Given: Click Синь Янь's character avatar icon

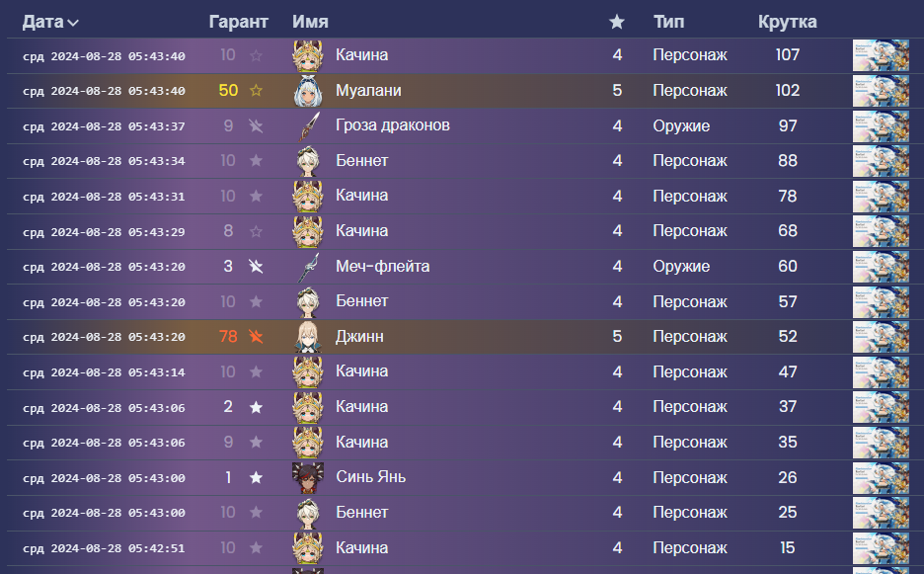Looking at the screenshot, I should [309, 477].
